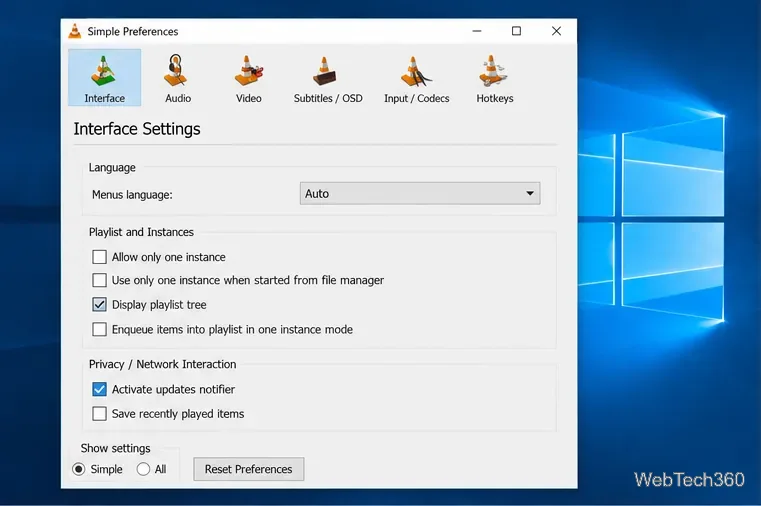Screen dimensions: 761x506
Task: Click the Interface Settings heading
Action: 137,129
